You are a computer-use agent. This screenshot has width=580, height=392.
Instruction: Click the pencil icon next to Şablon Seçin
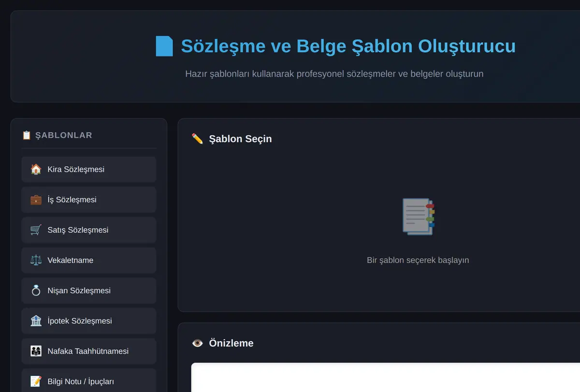click(197, 139)
